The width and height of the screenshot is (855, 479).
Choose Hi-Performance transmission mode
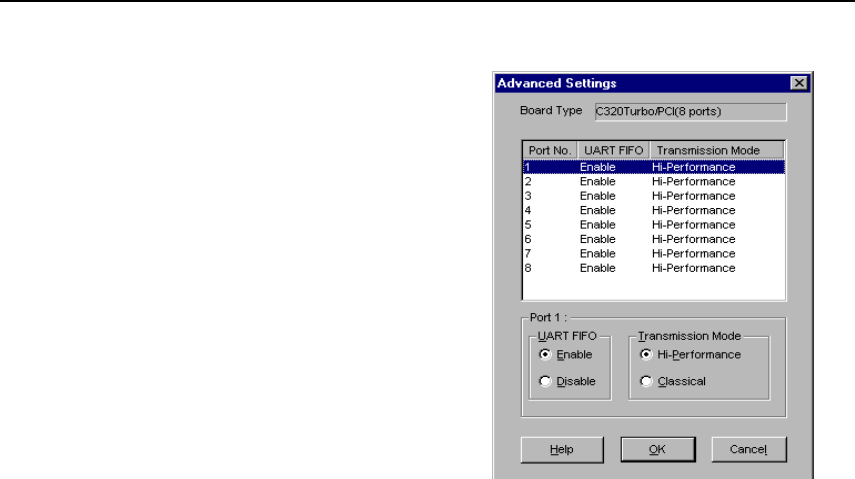[x=645, y=355]
